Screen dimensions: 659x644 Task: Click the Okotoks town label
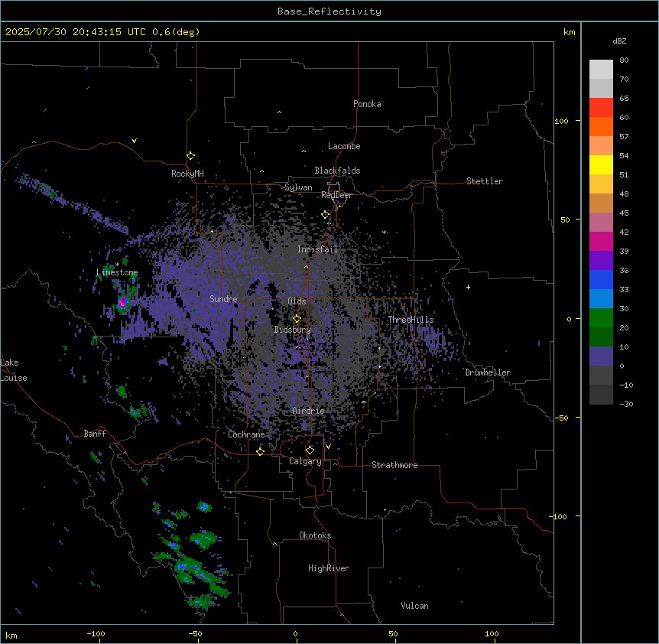click(x=315, y=535)
